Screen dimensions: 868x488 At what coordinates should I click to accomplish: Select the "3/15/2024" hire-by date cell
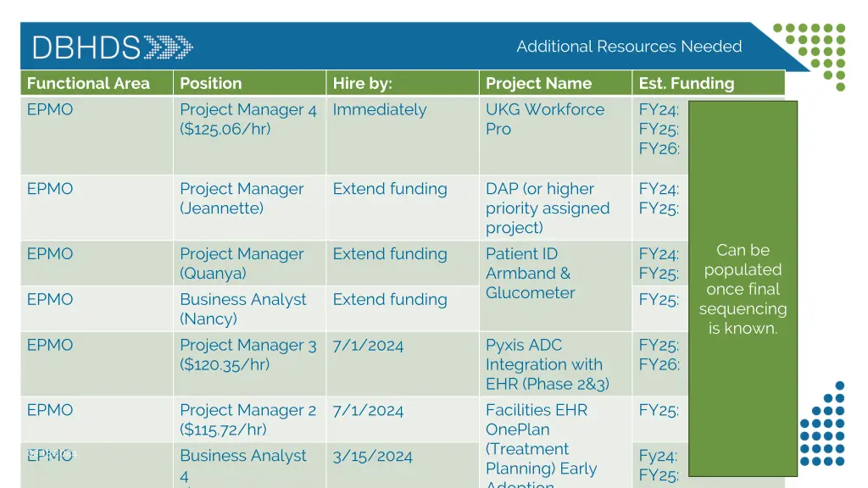pyautogui.click(x=373, y=456)
